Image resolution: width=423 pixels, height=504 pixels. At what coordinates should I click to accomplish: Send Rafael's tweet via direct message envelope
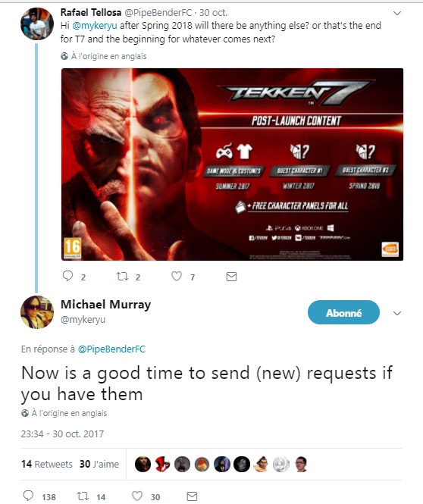(x=231, y=277)
